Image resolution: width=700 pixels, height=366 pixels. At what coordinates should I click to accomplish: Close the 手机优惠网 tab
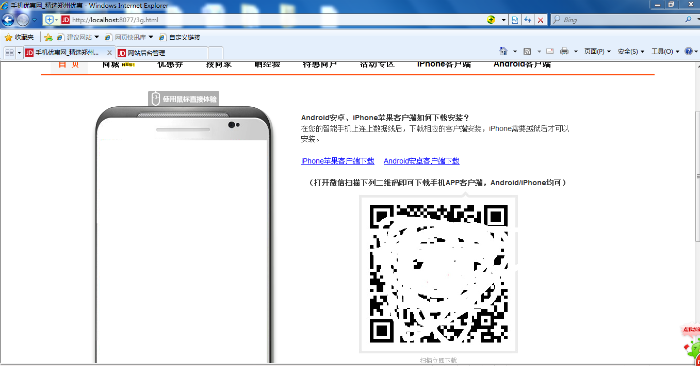pos(109,53)
